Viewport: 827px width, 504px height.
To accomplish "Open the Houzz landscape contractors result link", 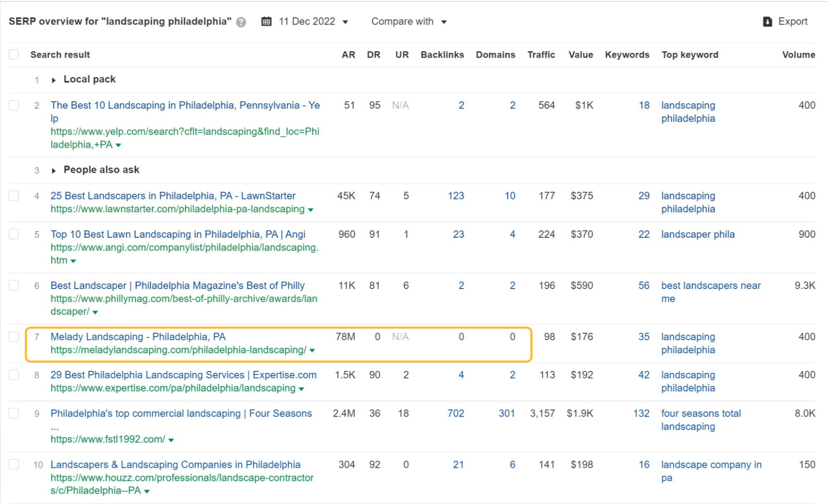I will click(175, 464).
